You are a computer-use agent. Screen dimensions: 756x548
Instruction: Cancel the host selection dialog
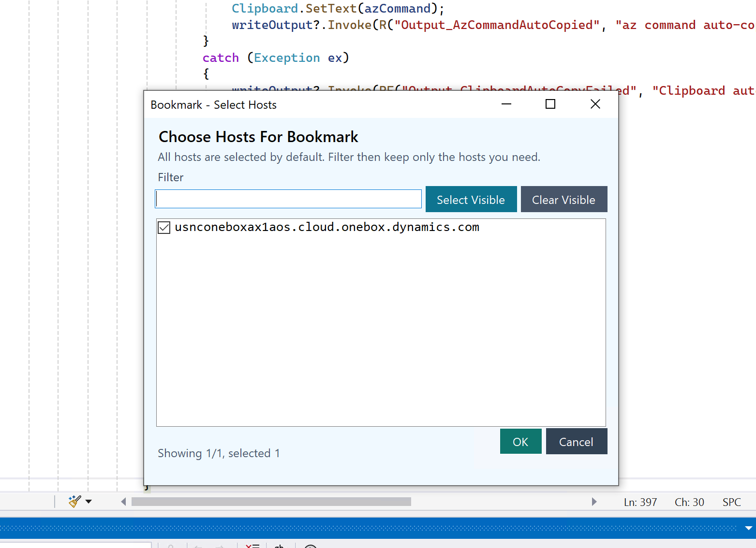[x=576, y=442]
